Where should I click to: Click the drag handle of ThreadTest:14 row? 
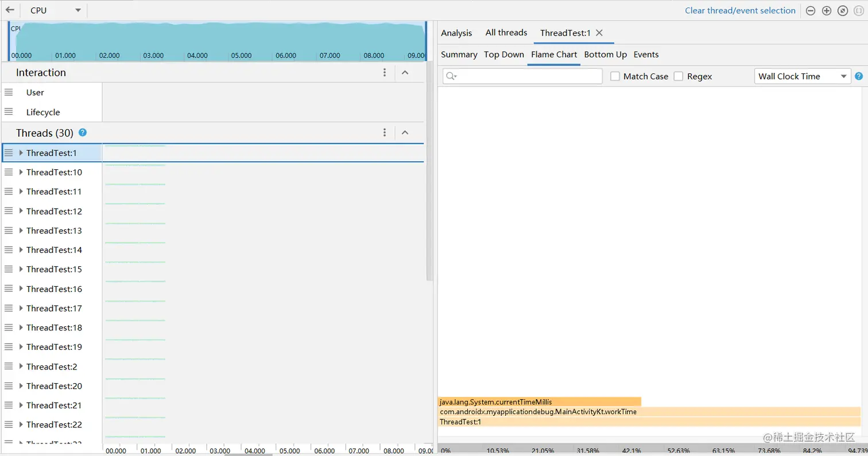[9, 250]
